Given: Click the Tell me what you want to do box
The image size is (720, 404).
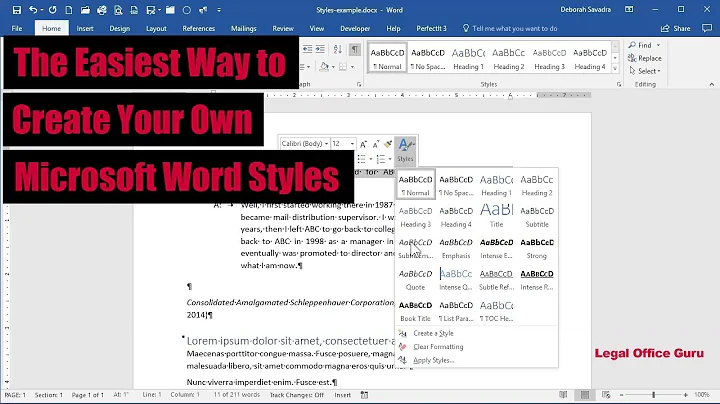Looking at the screenshot, I should click(x=510, y=28).
